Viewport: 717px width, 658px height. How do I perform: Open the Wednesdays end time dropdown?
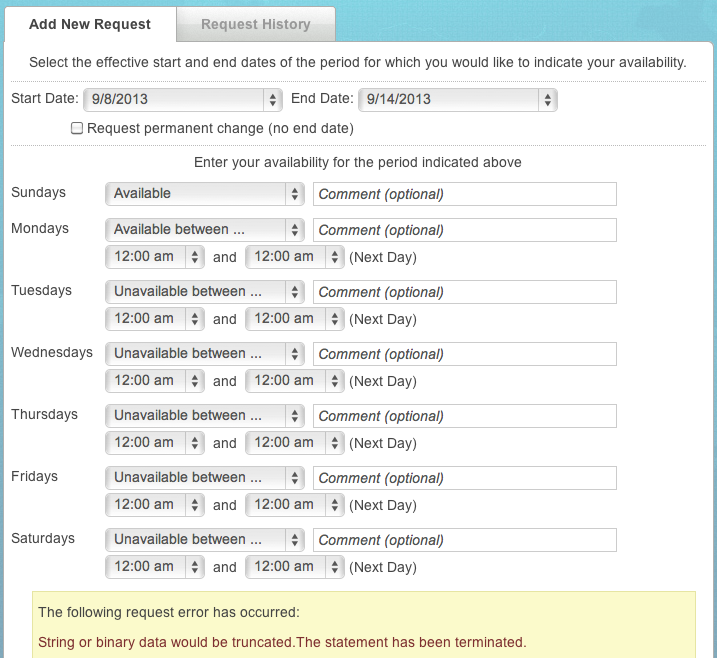tap(294, 381)
